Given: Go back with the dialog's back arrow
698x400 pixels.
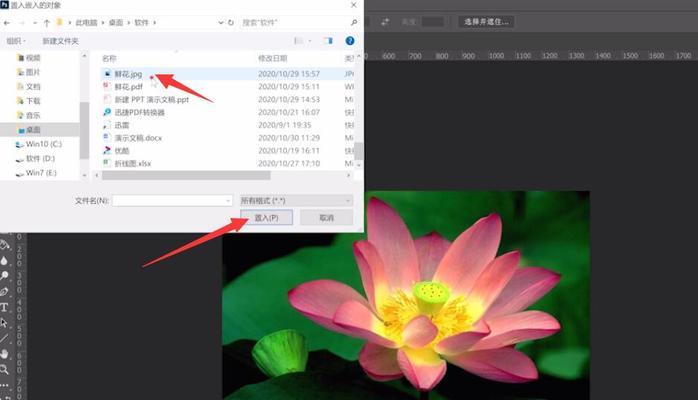Looking at the screenshot, I should [x=7, y=23].
